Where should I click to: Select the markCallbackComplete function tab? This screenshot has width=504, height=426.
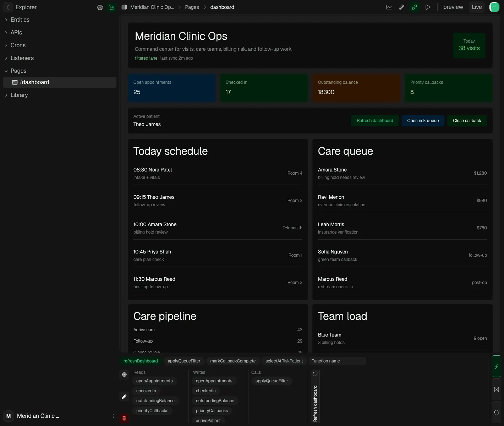[233, 361]
